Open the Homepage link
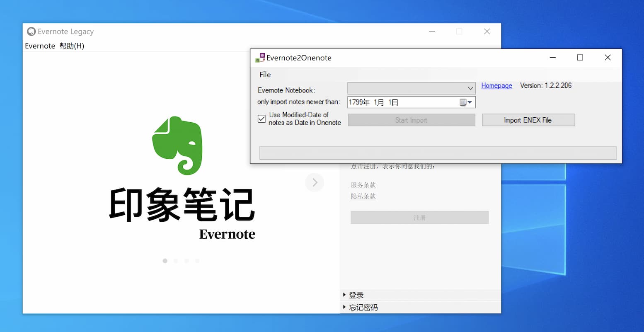Image resolution: width=644 pixels, height=332 pixels. (x=496, y=86)
